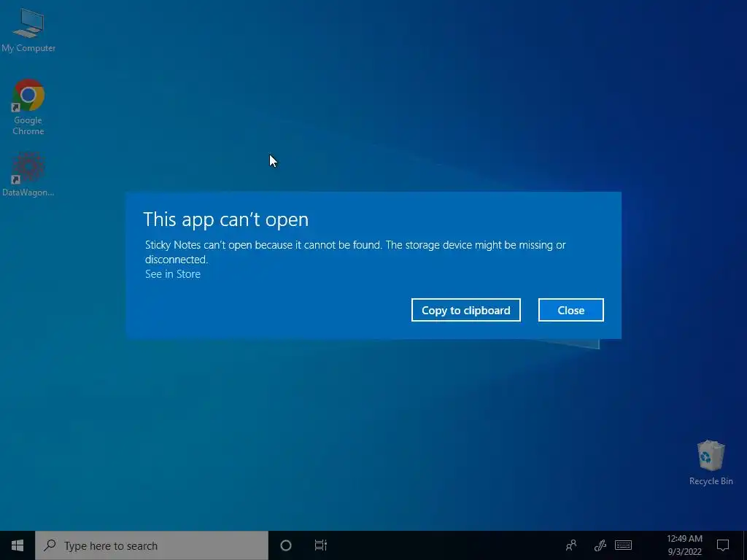The width and height of the screenshot is (747, 560).
Task: Click the Cortana circle icon
Action: 286,545
